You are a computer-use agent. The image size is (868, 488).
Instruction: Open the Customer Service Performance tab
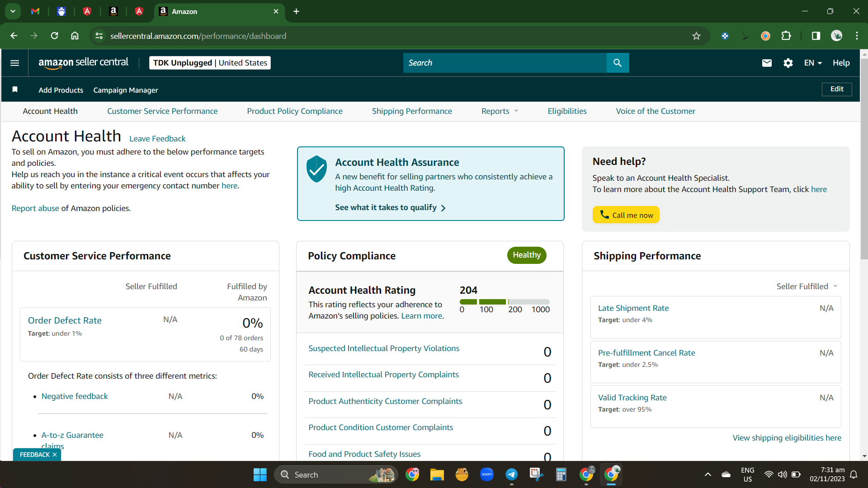[162, 111]
